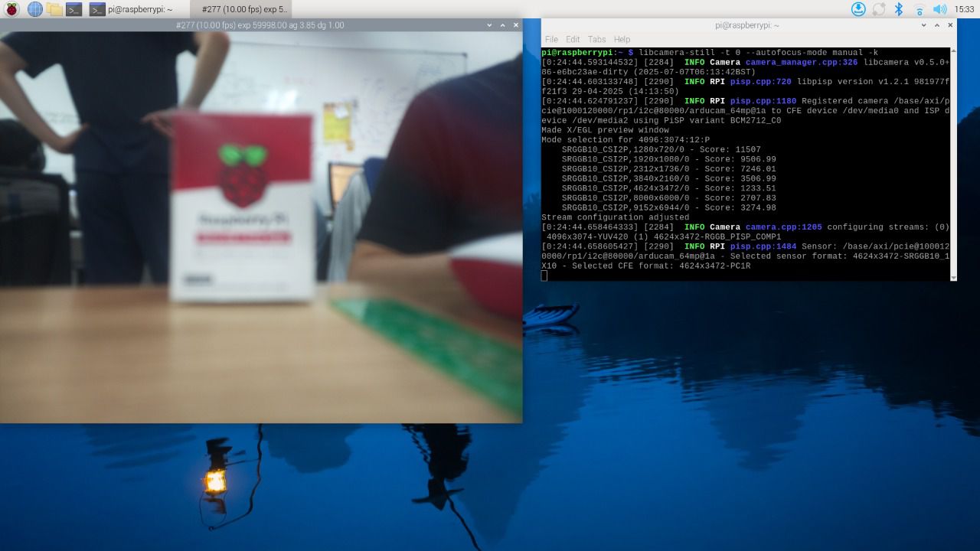The image size is (980, 551).
Task: Open the File Manager folder icon
Action: [54, 9]
